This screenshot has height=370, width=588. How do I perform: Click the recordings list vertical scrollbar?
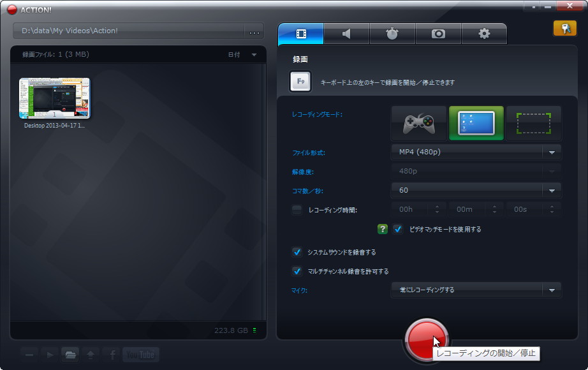(x=264, y=191)
